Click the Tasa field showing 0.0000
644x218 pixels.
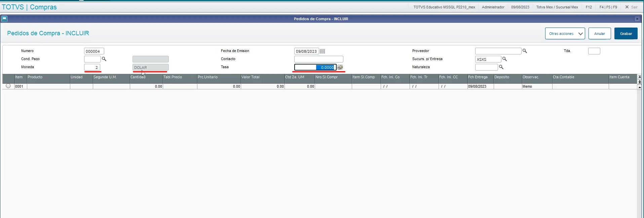click(315, 67)
